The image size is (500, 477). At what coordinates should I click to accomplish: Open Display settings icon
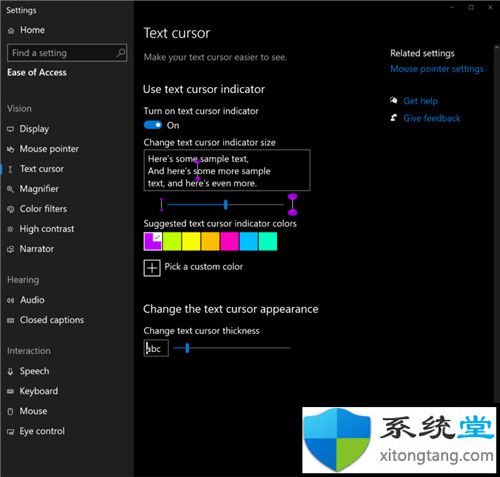(11, 129)
